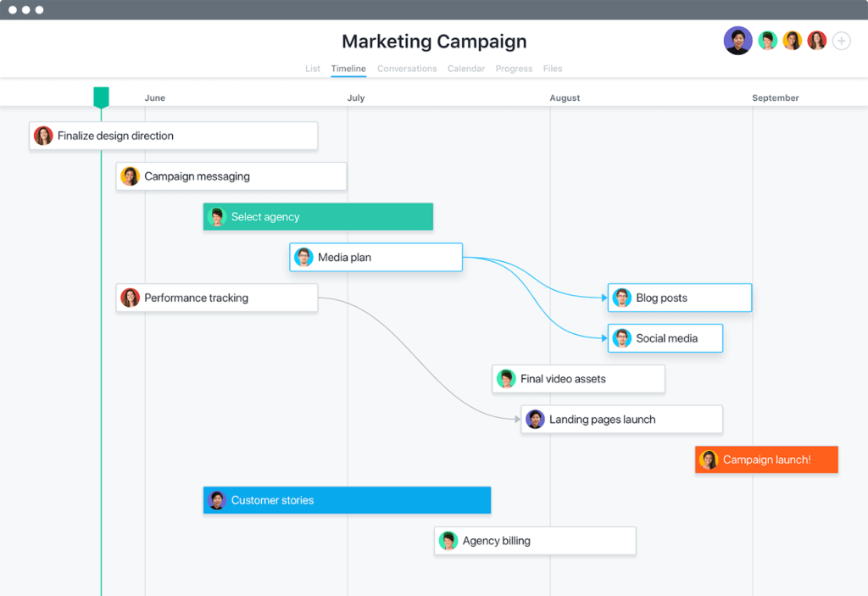The height and width of the screenshot is (596, 868).
Task: Click the Marketing Campaign project title
Action: pos(434,41)
